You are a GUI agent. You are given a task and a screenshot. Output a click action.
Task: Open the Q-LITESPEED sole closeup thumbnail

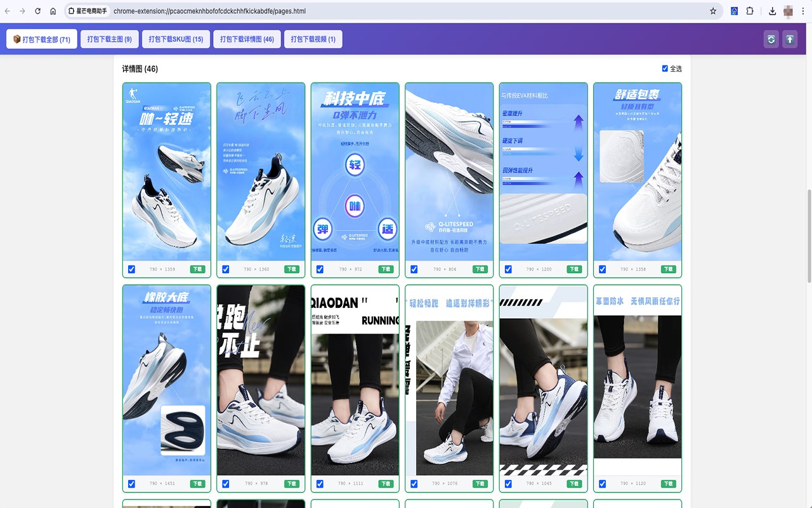449,172
